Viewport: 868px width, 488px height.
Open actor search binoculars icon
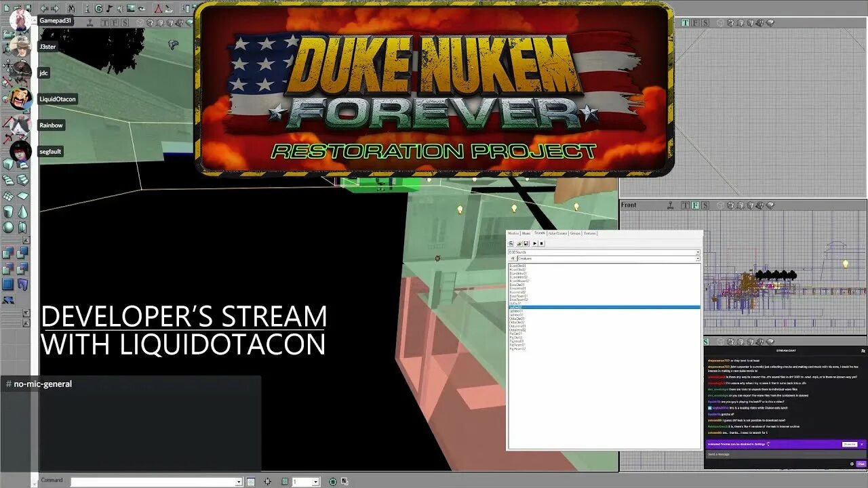pos(71,8)
